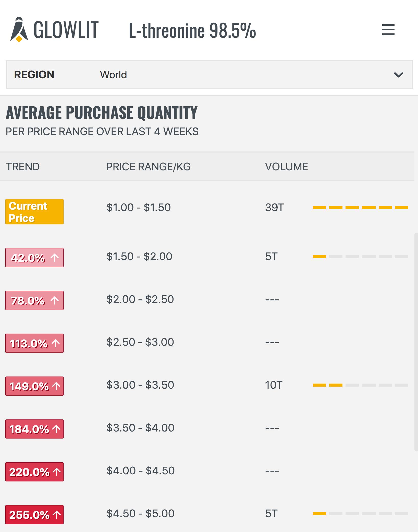Viewport: 418px width, 532px height.
Task: Select the $3.00 - $3.50 price range row
Action: click(207, 385)
